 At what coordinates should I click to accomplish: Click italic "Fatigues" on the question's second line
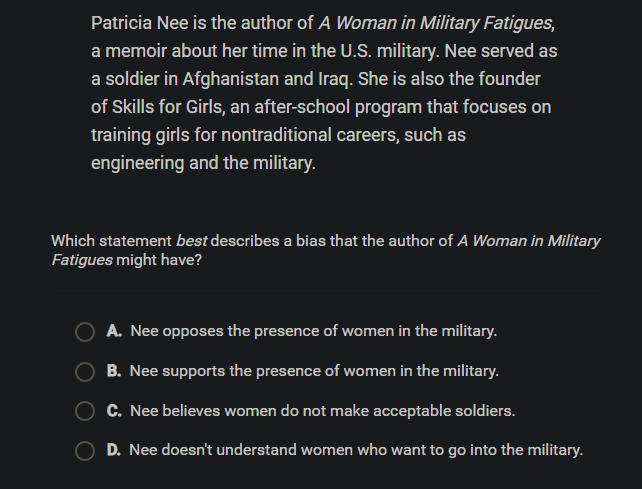pyautogui.click(x=82, y=260)
